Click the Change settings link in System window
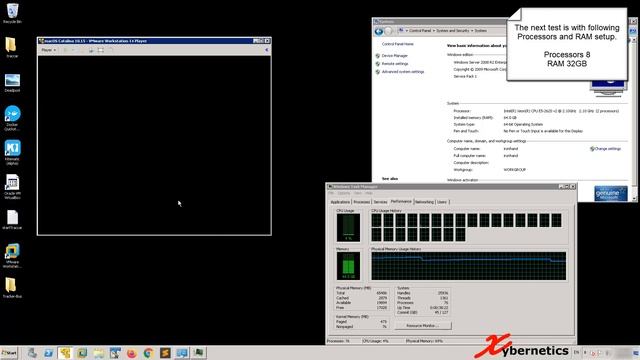 [x=606, y=149]
